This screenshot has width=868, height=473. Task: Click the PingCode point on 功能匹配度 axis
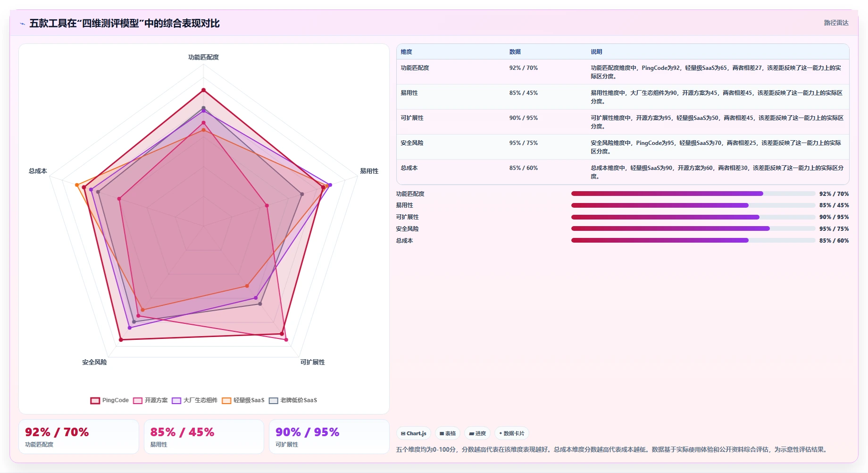(204, 90)
